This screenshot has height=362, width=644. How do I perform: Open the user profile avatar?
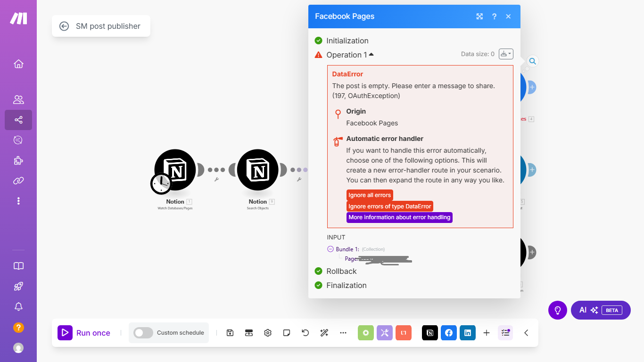click(18, 348)
